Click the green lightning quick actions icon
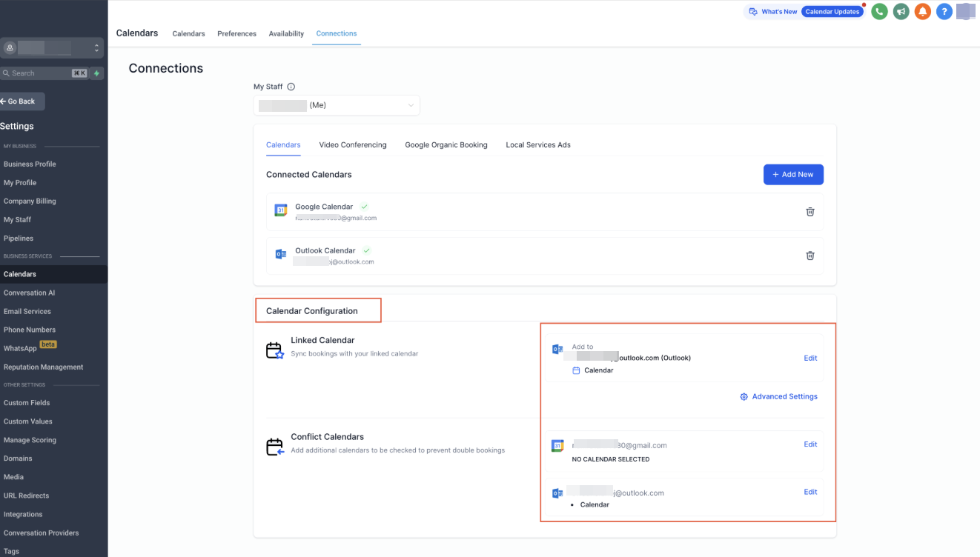 [x=96, y=73]
